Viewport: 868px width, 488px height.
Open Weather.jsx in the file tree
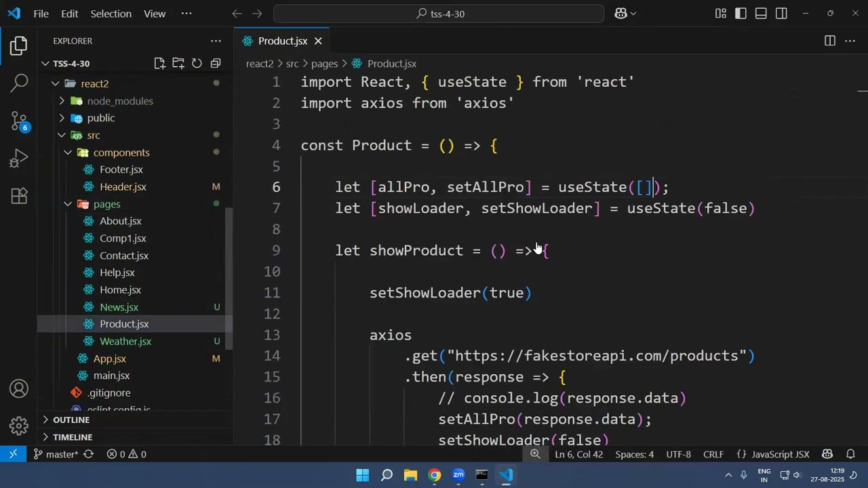125,342
